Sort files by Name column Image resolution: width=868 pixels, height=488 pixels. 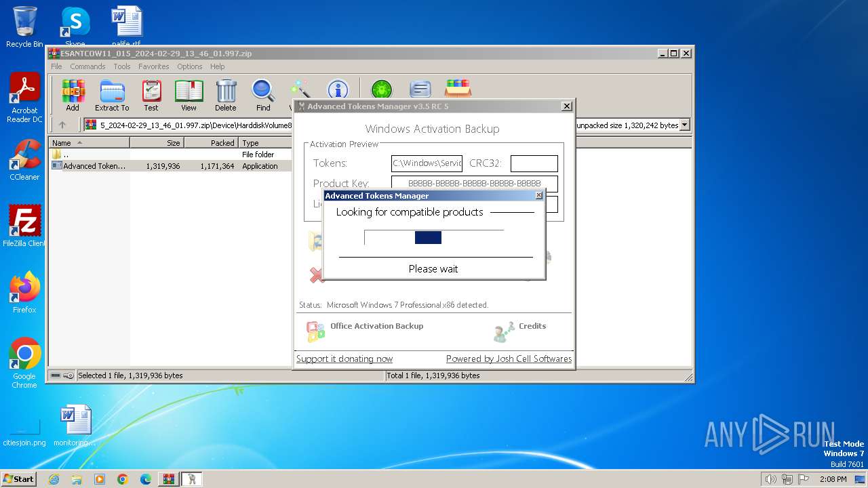pyautogui.click(x=90, y=142)
